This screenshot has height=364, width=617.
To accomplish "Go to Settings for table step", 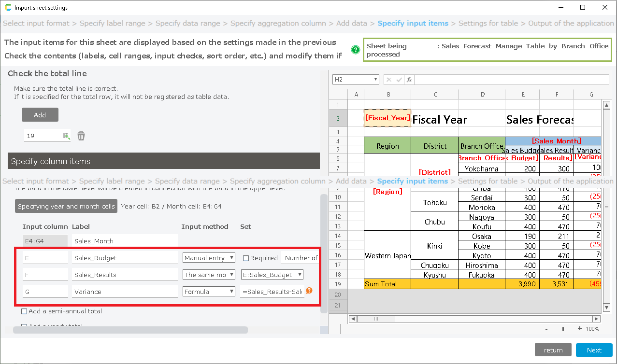I will [488, 23].
